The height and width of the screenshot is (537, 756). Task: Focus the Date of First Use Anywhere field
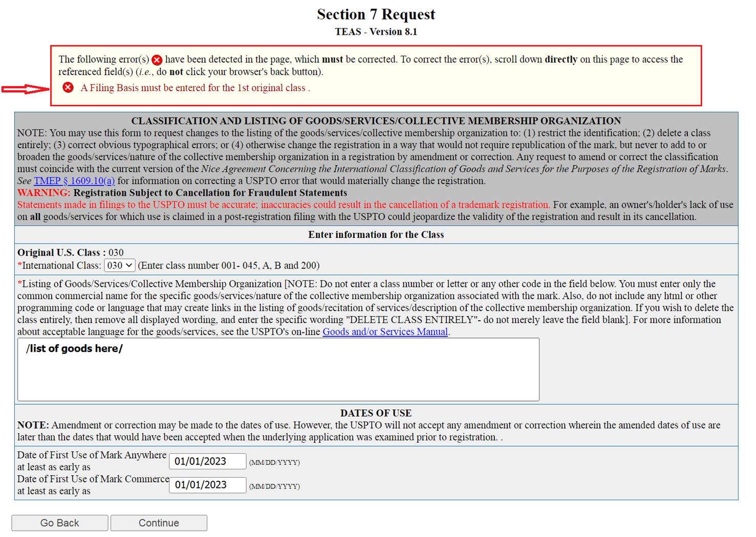(x=207, y=461)
